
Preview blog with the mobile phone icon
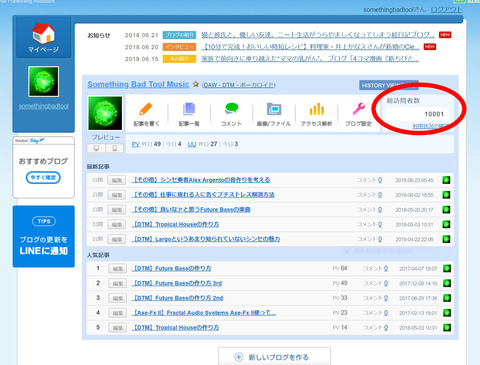coord(115,148)
